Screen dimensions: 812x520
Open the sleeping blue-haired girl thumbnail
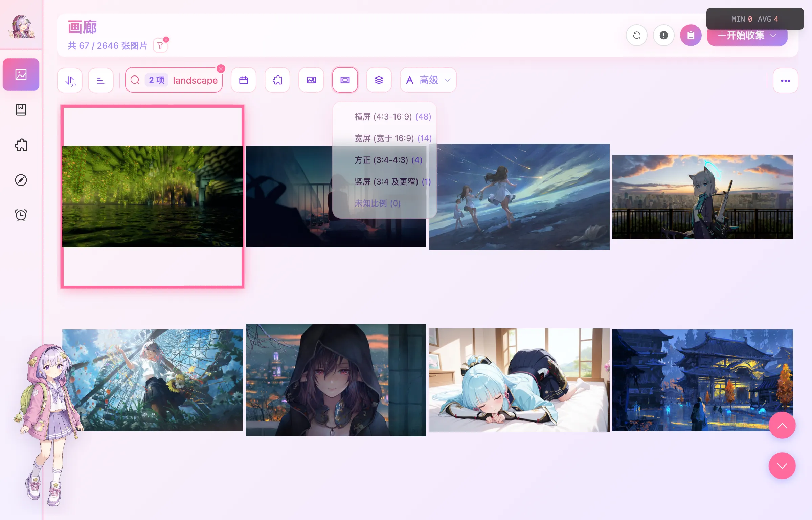519,380
